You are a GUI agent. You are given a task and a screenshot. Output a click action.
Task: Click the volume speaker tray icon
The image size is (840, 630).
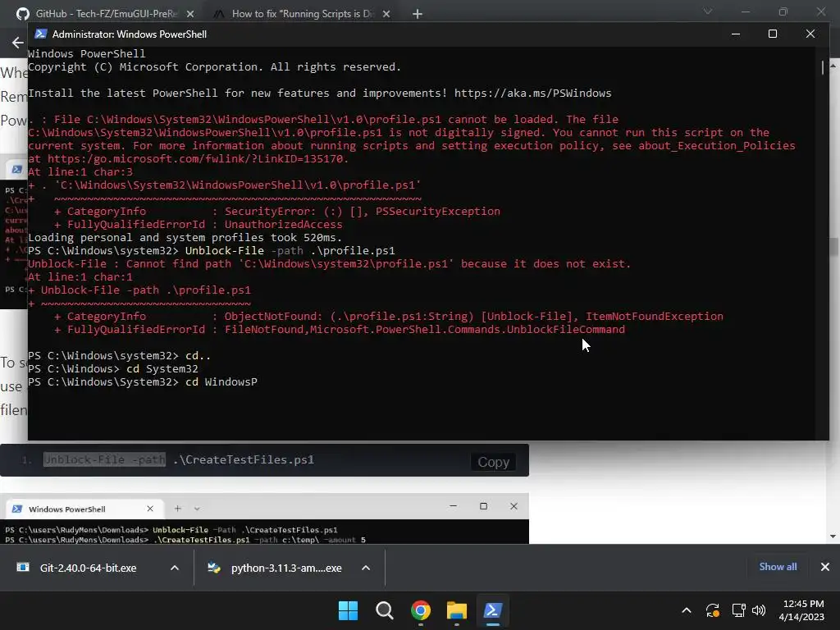[759, 610]
